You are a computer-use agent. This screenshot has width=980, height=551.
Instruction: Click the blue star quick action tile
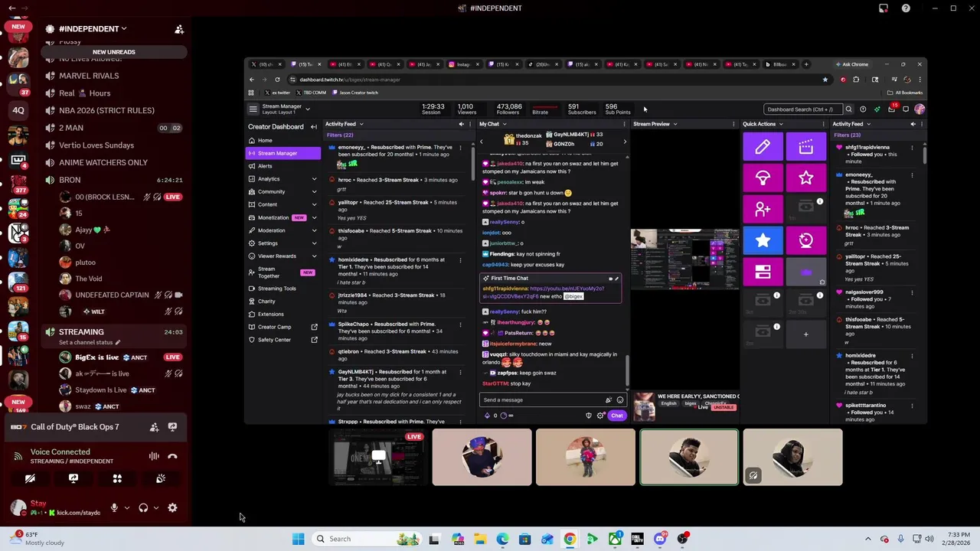763,240
